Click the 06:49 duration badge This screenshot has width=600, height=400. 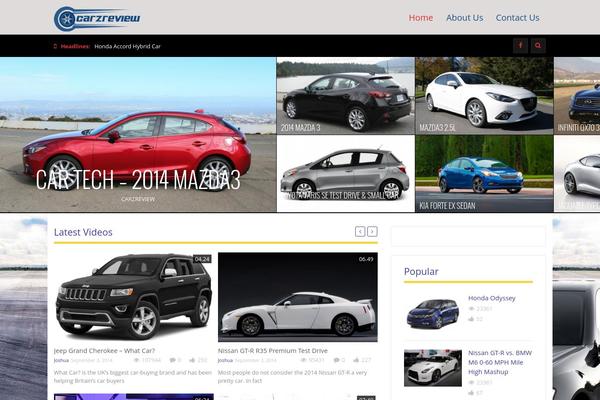366,259
